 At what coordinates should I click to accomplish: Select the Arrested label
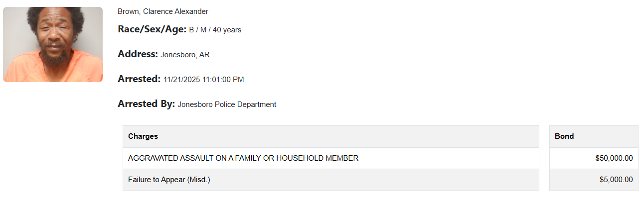tap(139, 79)
